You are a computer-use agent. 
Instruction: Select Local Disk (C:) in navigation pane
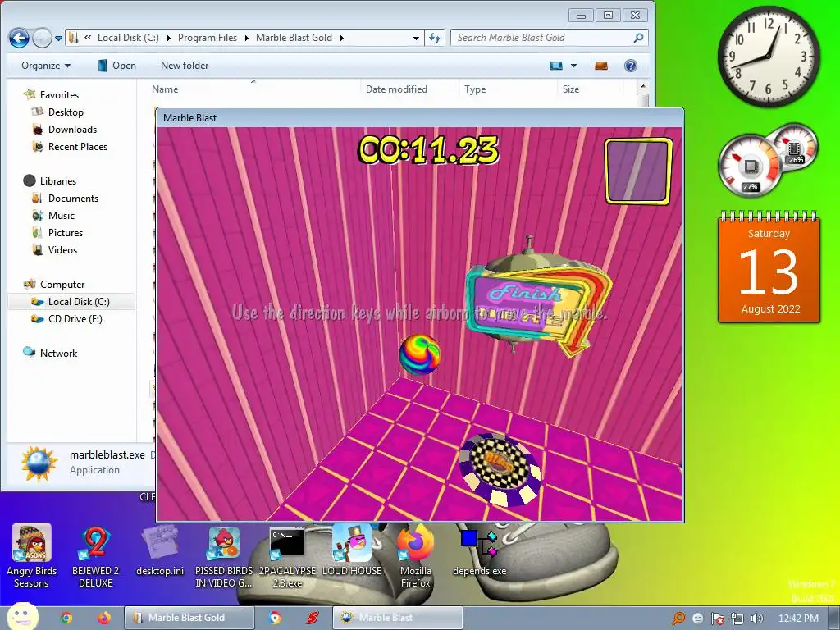click(x=72, y=301)
